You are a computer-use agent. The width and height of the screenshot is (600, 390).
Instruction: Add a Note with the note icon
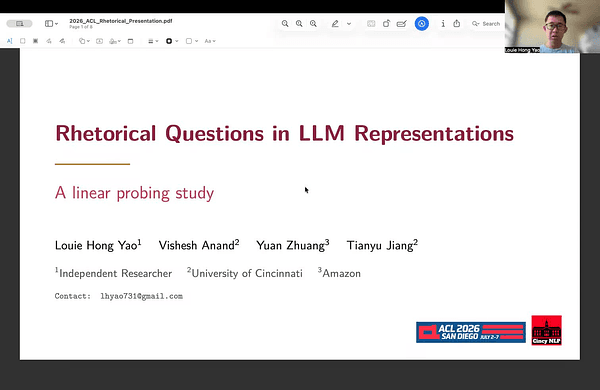[x=130, y=41]
